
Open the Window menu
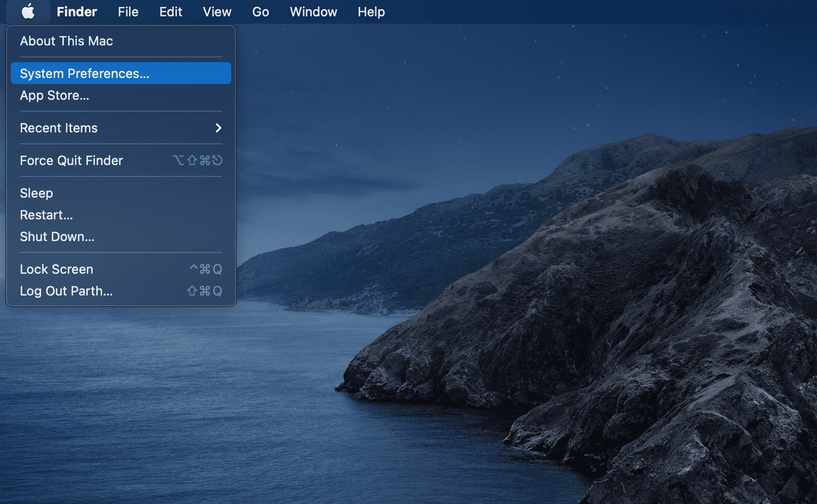click(x=313, y=12)
